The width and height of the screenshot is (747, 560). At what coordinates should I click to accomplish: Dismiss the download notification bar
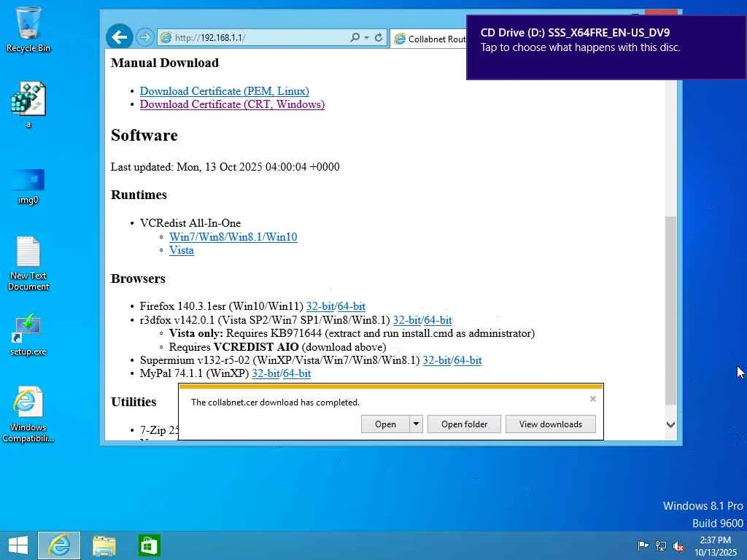pos(592,399)
